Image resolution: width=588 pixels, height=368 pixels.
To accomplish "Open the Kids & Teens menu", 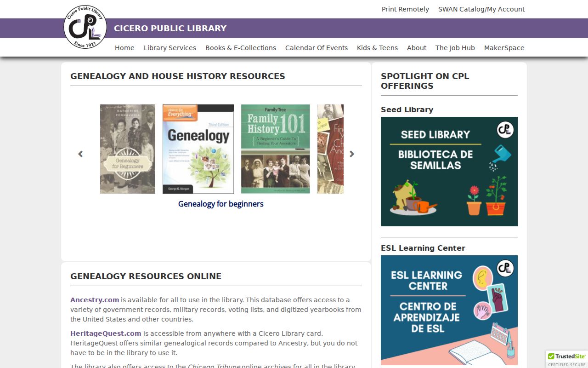I will click(377, 48).
